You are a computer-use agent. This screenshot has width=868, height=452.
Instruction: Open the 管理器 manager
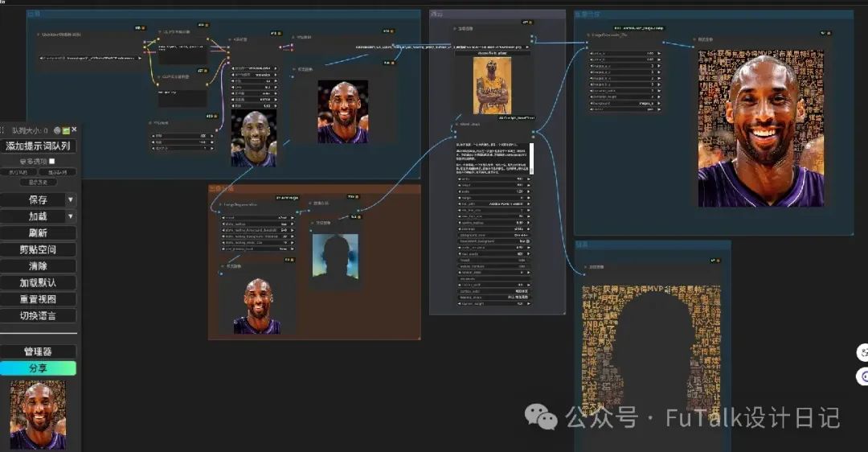39,351
